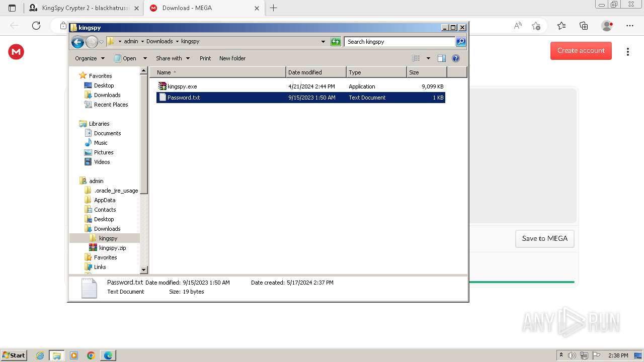Click Downloads in the address breadcrumb
The height and width of the screenshot is (362, 644).
(159, 42)
